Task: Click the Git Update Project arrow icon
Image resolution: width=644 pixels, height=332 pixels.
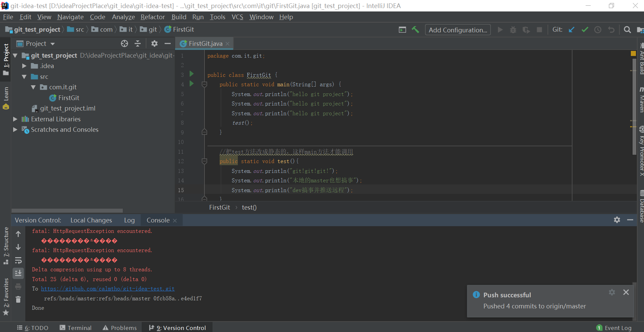Action: tap(571, 30)
